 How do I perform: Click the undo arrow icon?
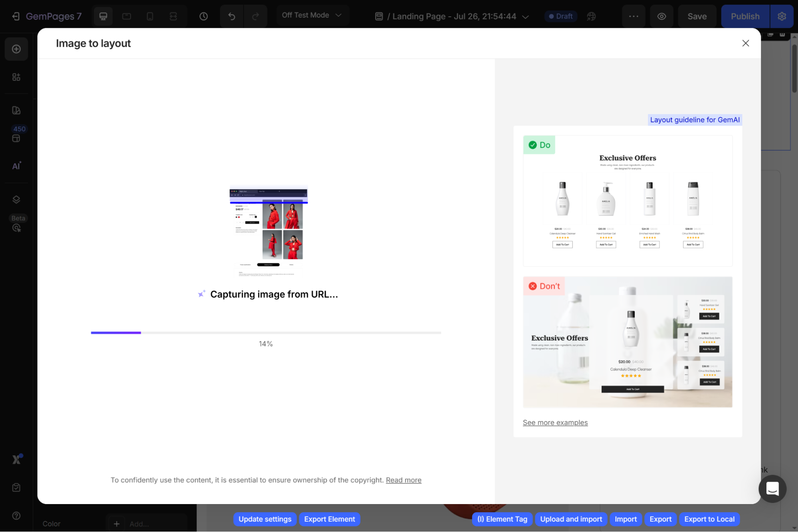click(232, 16)
